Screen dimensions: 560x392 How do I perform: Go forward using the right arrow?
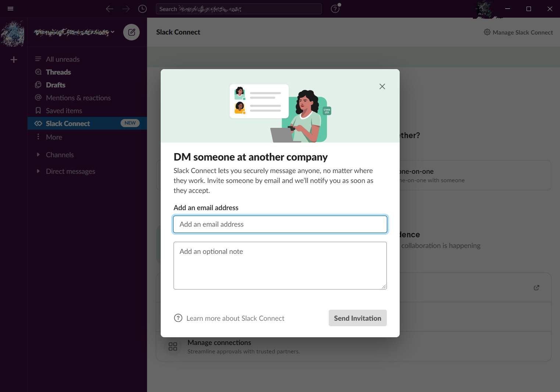click(x=126, y=9)
